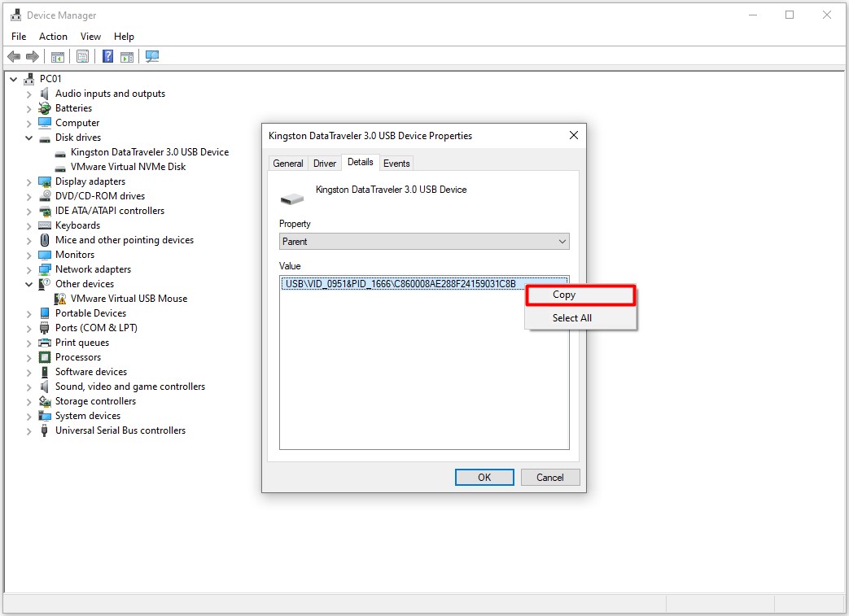Click the Audio inputs and outputs speaker icon

pos(45,94)
